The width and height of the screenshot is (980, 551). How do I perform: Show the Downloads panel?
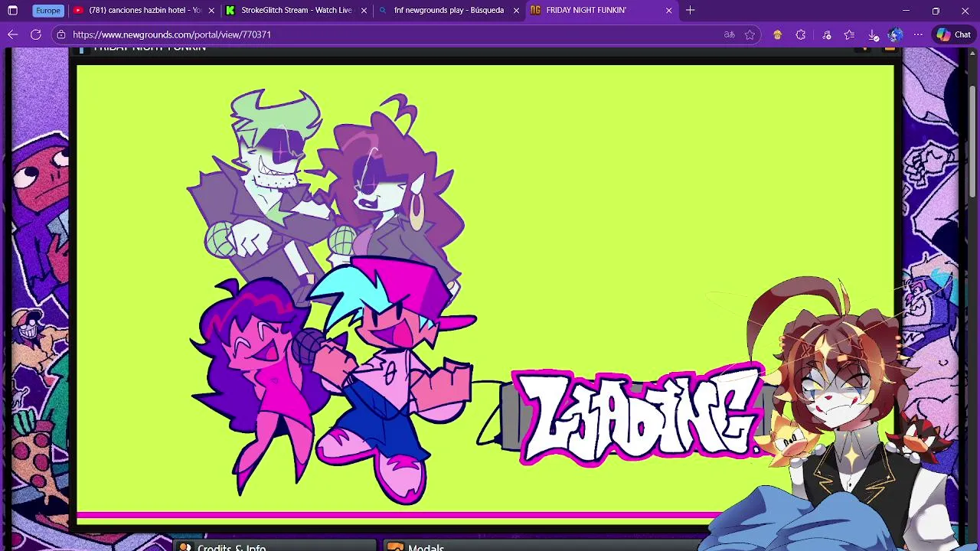[x=874, y=34]
